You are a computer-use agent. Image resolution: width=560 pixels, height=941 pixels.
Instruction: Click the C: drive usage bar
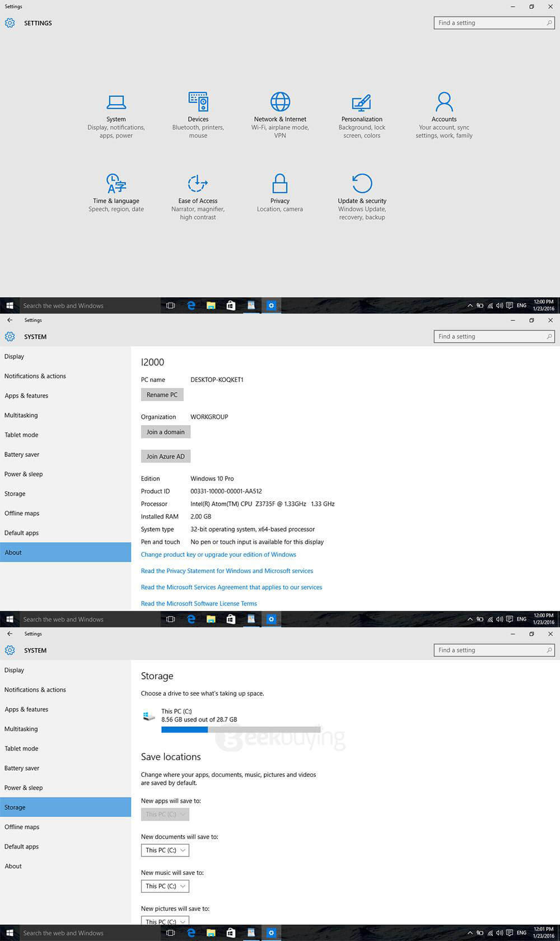[x=241, y=729]
